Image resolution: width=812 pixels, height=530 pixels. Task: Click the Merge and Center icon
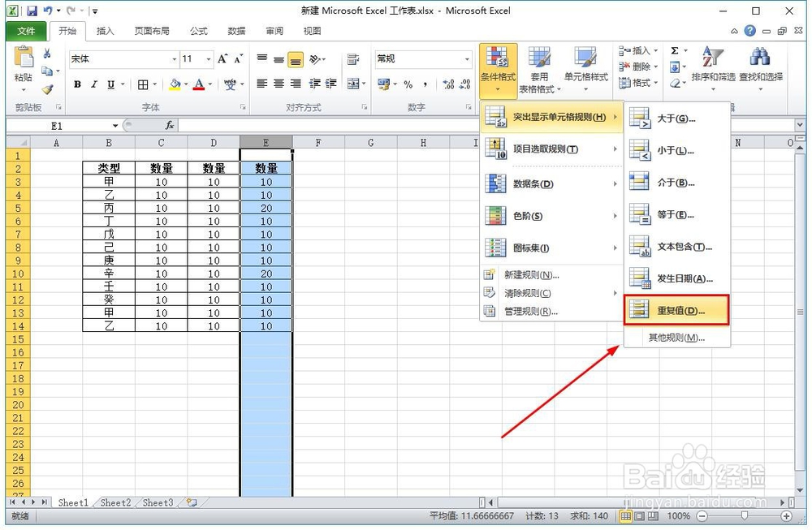click(353, 84)
